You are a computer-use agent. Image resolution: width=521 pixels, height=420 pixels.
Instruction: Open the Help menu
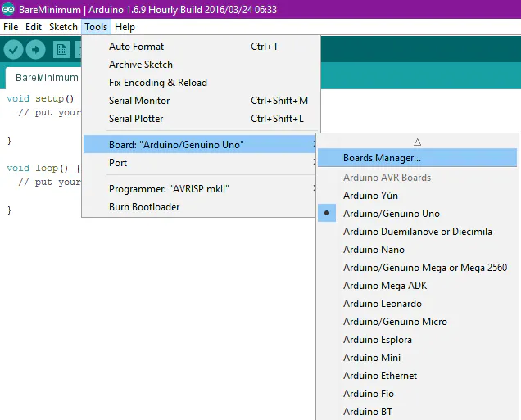coord(125,27)
